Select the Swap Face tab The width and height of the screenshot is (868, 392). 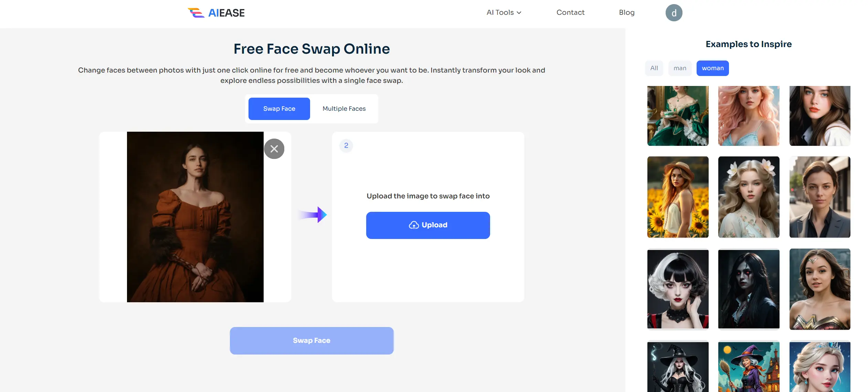tap(279, 108)
